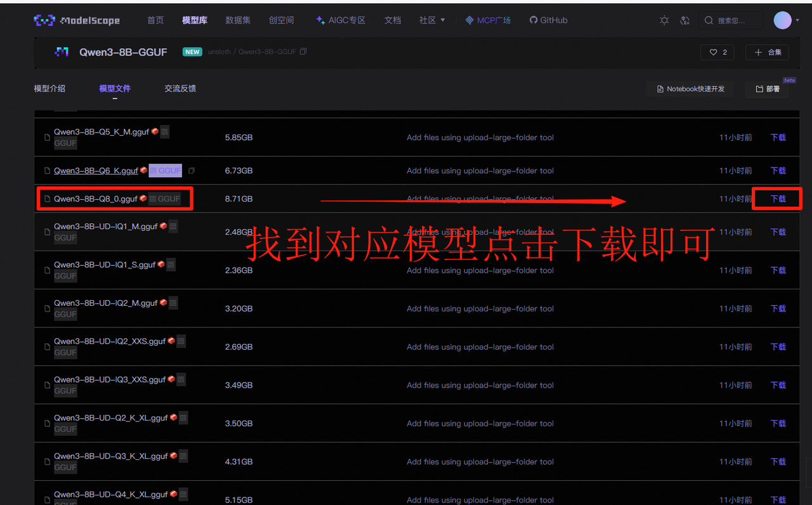Viewport: 812px width, 505px height.
Task: Copy the unsloth/Qwen3-8B-GGUF model path
Action: coord(303,51)
